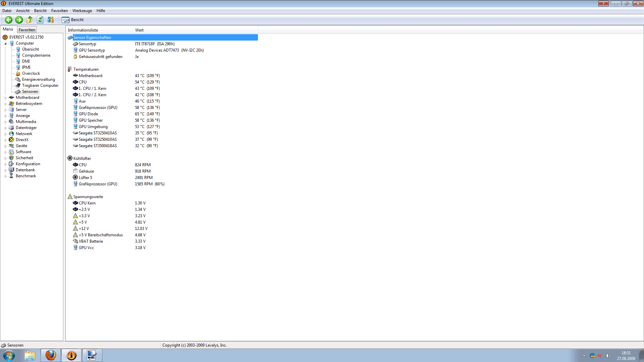This screenshot has height=362, width=644.
Task: Expand the Server tree node
Action: (x=5, y=110)
